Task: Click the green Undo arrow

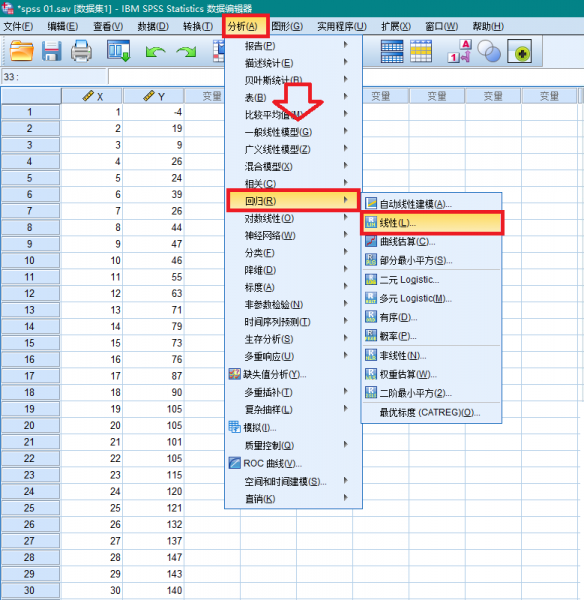Action: coord(155,52)
